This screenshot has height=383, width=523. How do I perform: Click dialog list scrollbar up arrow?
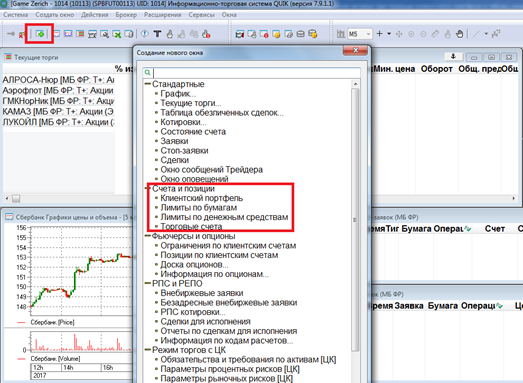[355, 84]
